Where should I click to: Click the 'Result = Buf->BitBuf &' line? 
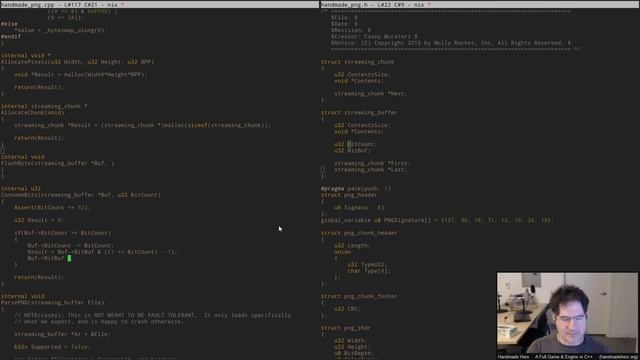click(102, 252)
